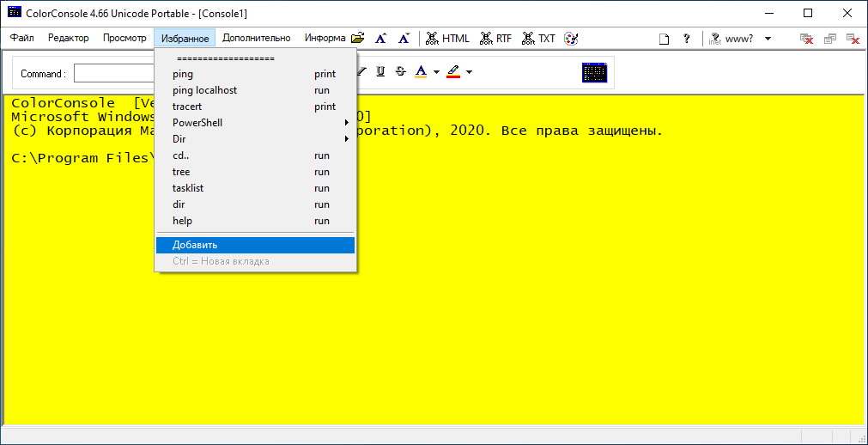Open the font color dropdown arrow
The image size is (868, 445).
point(436,72)
